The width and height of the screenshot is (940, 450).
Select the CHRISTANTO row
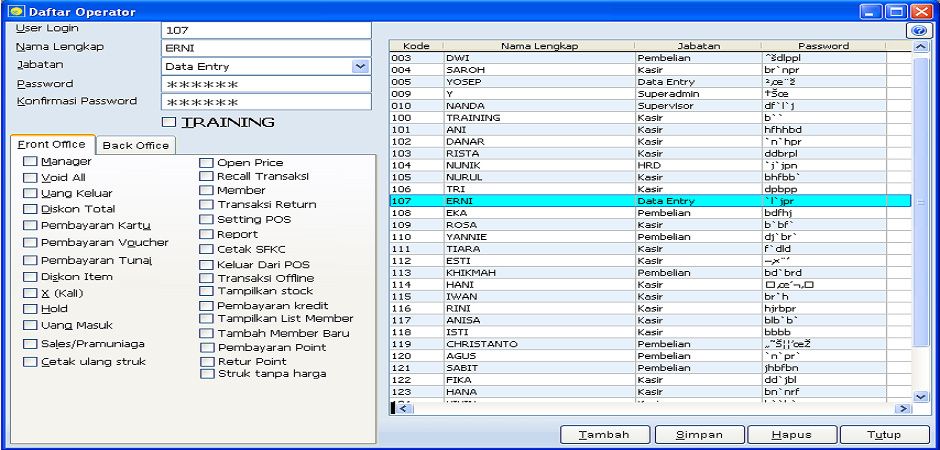point(650,345)
